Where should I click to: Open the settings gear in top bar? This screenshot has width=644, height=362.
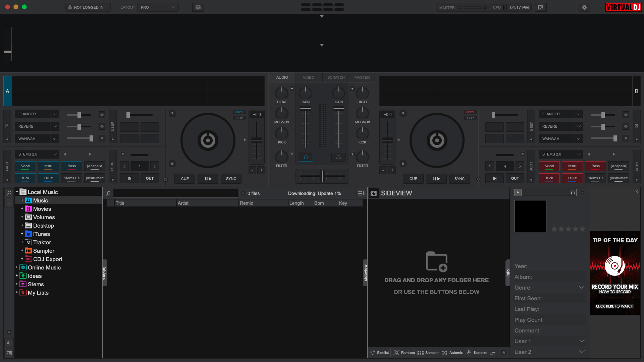(x=584, y=7)
